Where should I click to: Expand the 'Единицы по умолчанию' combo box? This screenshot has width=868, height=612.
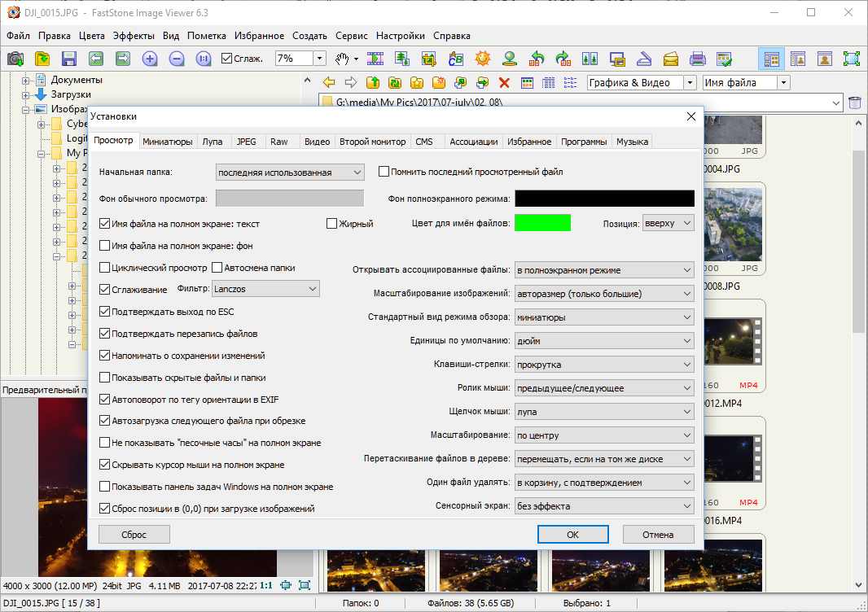pyautogui.click(x=604, y=341)
